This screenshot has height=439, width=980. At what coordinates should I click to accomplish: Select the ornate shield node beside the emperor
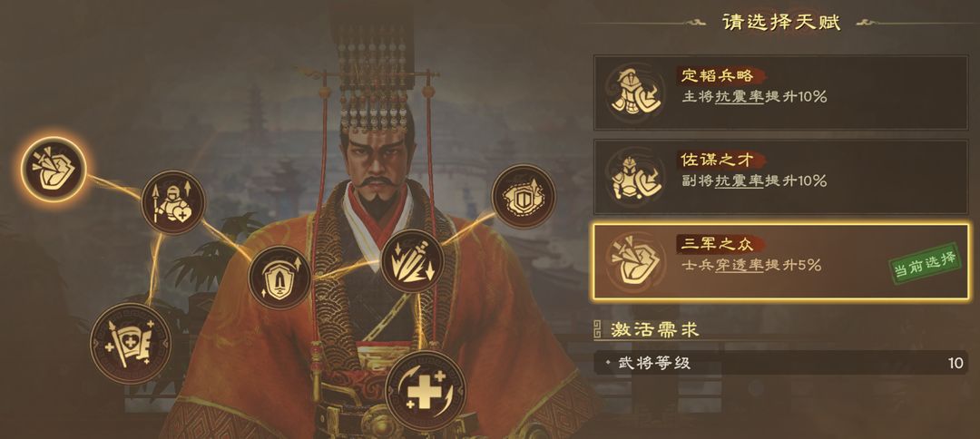[x=524, y=196]
